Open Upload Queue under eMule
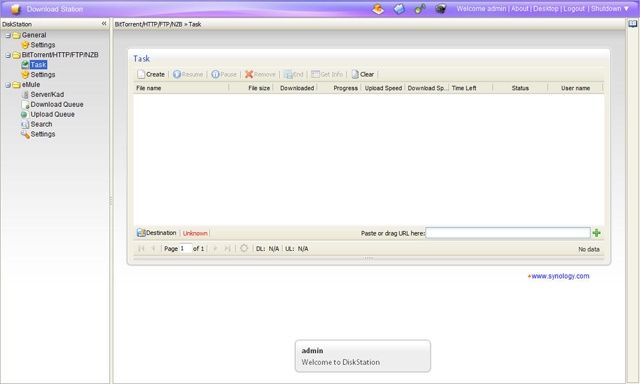 tap(53, 114)
